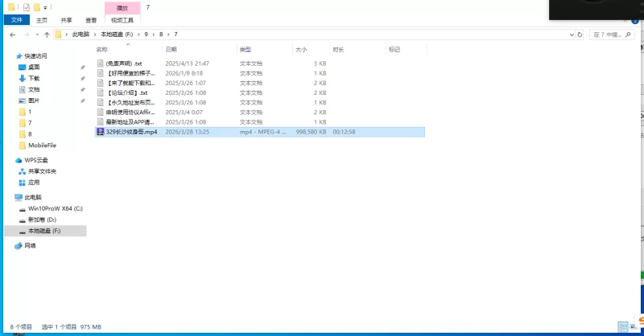This screenshot has height=336, width=644.
Task: Open the quick access toolbar customize dropdown
Action: point(46,7)
